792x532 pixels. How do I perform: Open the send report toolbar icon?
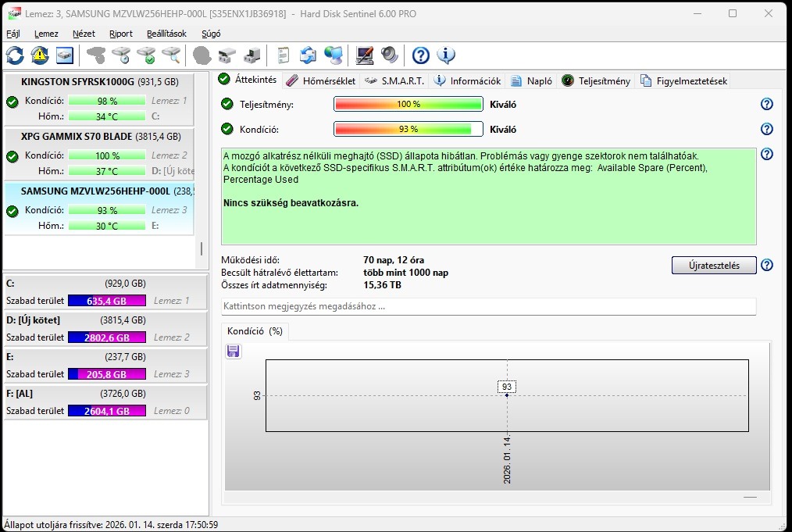point(306,55)
